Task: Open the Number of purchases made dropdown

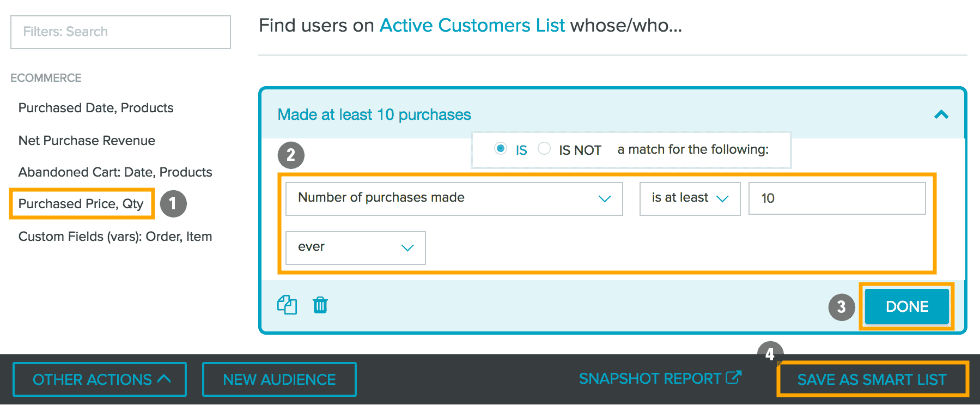Action: pyautogui.click(x=454, y=198)
